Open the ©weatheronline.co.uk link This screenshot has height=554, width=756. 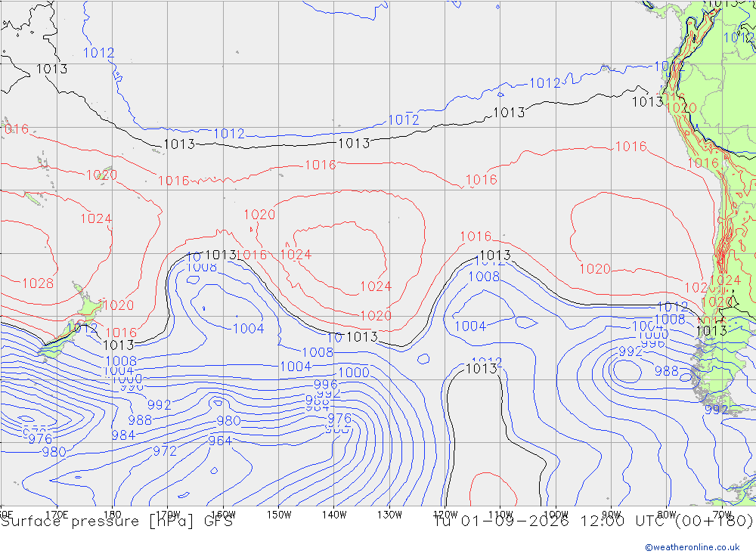692,547
